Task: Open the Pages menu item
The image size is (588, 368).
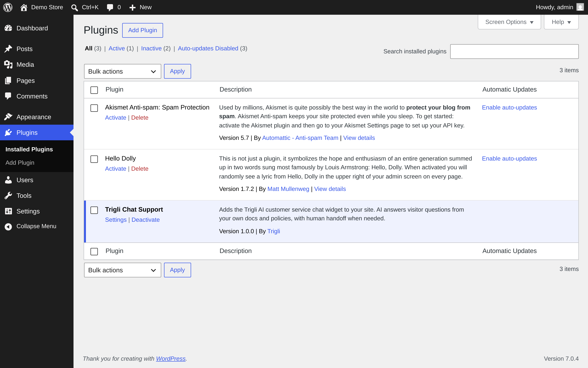Action: (x=37, y=80)
